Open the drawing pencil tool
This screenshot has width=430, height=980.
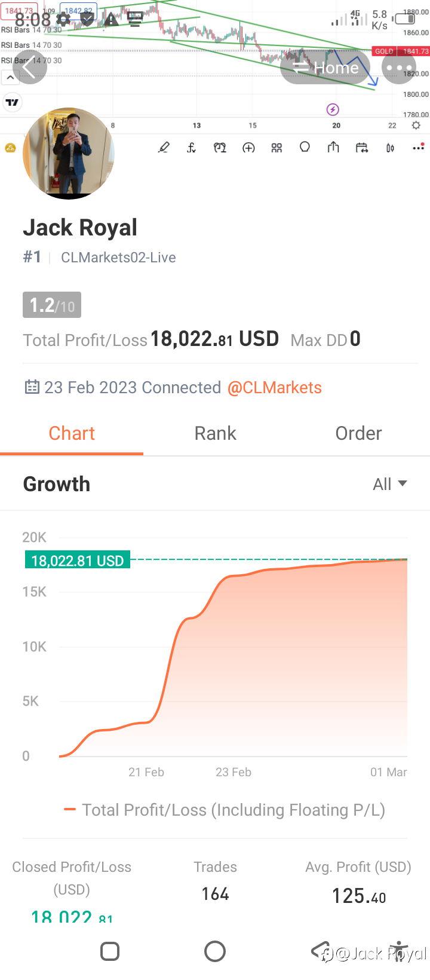[164, 148]
